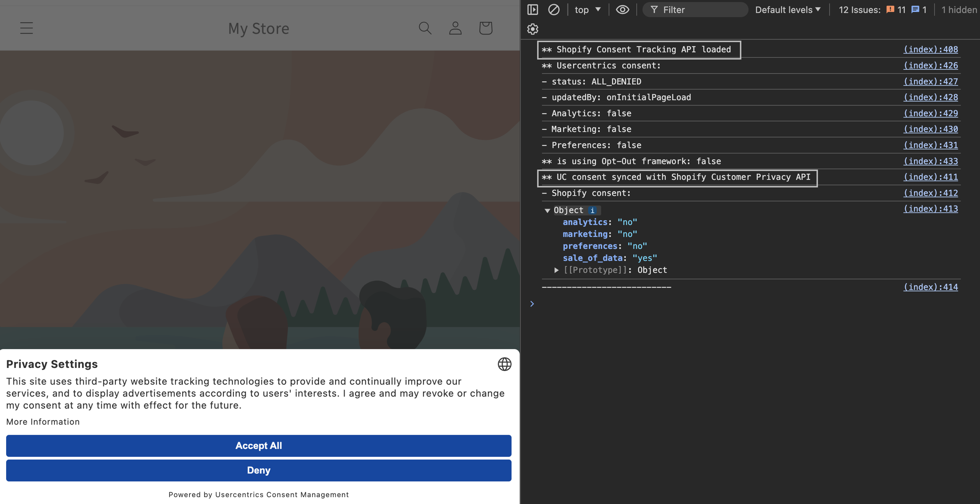Viewport: 980px width, 504px height.
Task: Click the Accept All button
Action: pyautogui.click(x=259, y=445)
